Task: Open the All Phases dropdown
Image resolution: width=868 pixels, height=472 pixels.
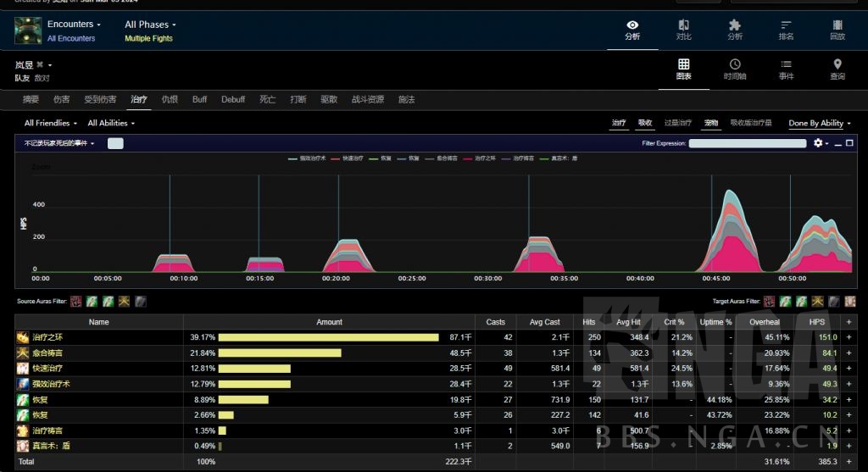Action: coord(150,25)
